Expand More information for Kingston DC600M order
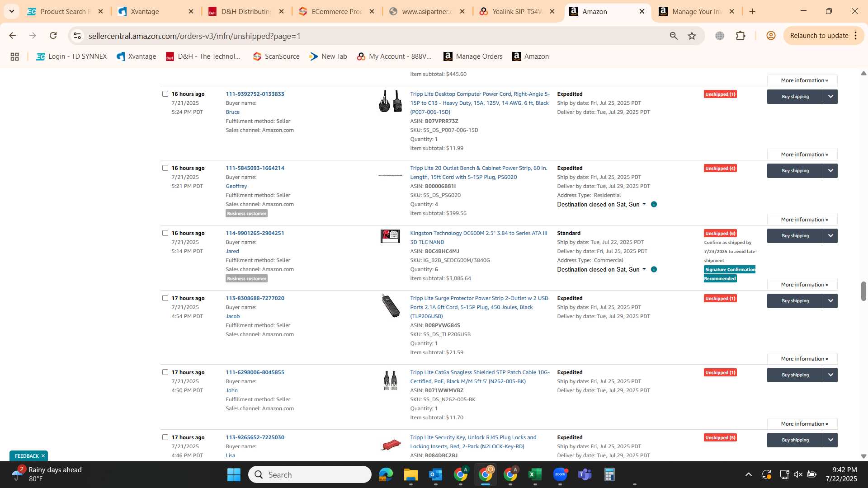Viewport: 868px width, 488px height. 802,285
